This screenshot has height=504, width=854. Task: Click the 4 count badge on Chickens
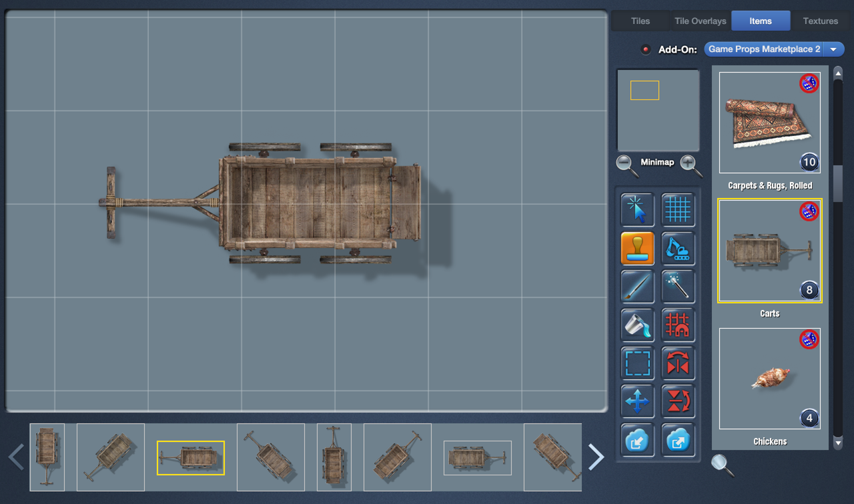point(809,419)
